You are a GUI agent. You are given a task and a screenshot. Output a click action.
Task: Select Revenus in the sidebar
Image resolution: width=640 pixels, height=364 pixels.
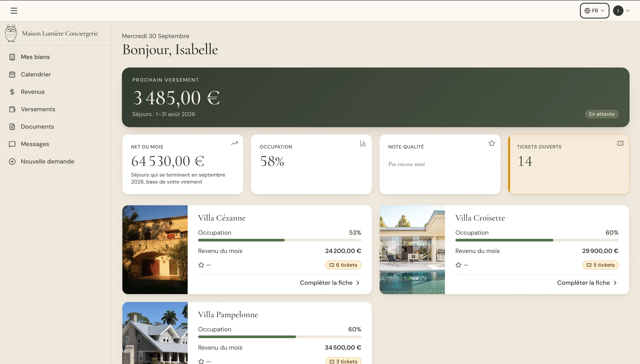[55, 92]
